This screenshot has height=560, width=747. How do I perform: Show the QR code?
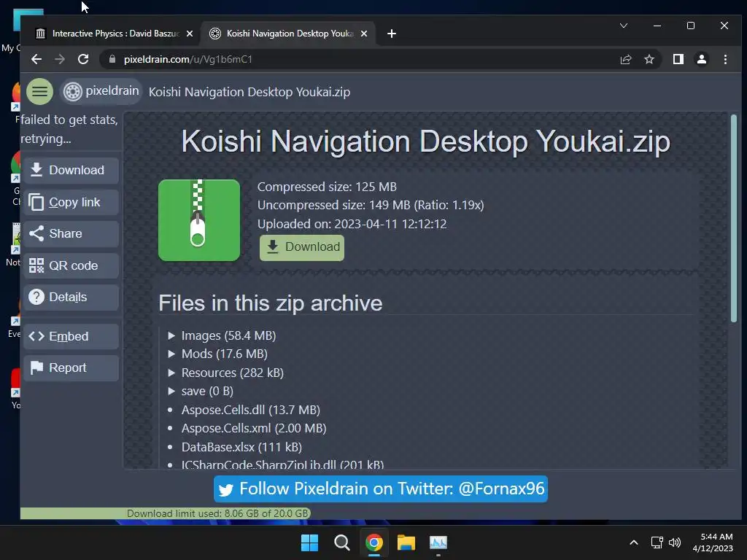(x=71, y=265)
